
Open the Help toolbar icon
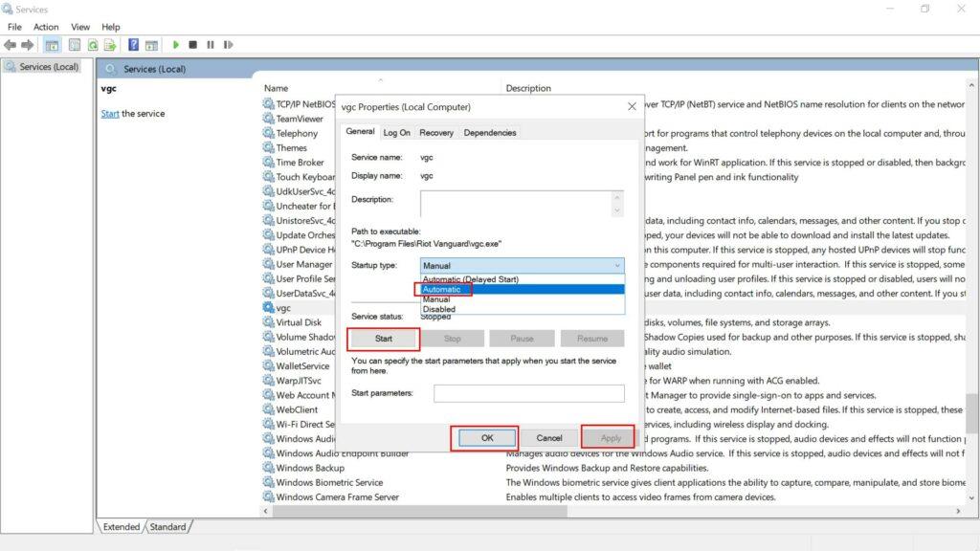coord(133,45)
